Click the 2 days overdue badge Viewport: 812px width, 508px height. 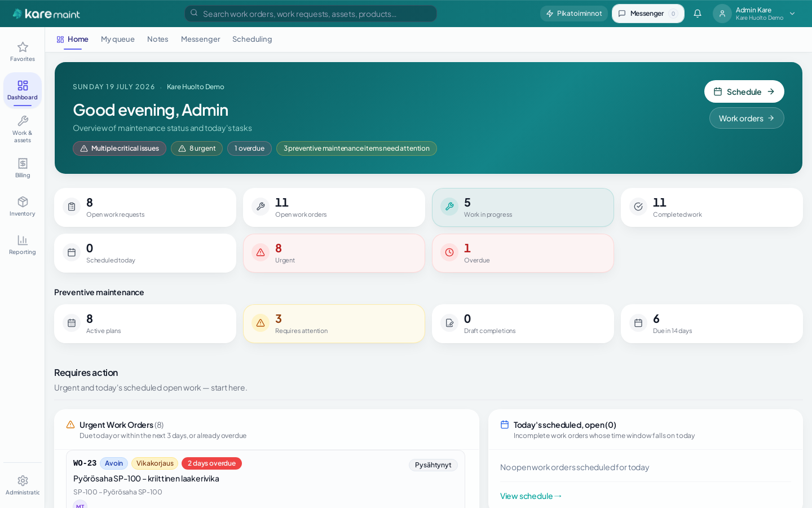(x=211, y=463)
